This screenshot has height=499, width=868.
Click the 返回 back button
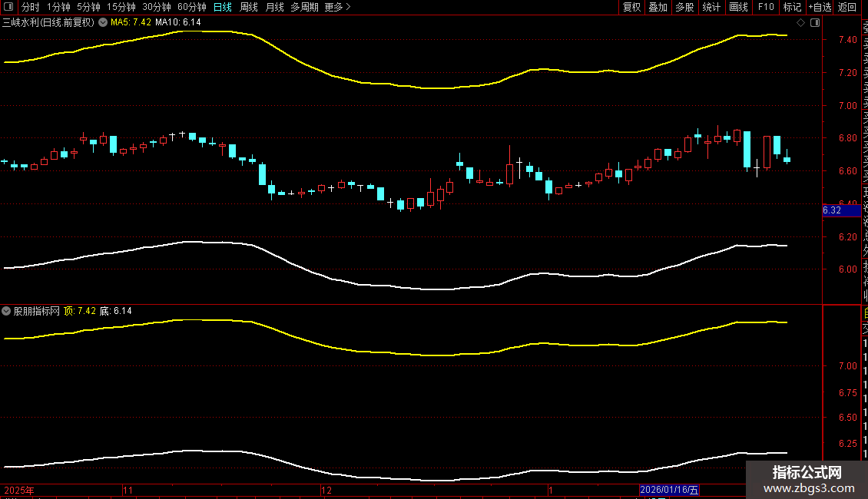pyautogui.click(x=847, y=7)
